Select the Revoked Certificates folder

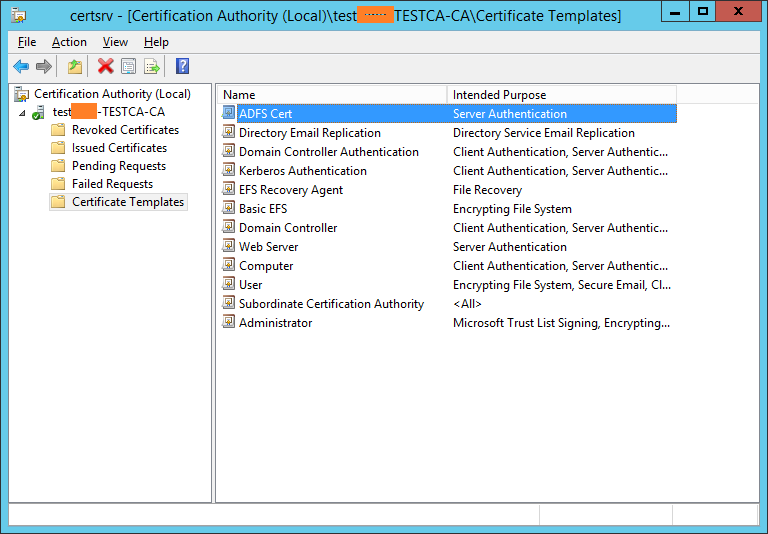tap(125, 130)
